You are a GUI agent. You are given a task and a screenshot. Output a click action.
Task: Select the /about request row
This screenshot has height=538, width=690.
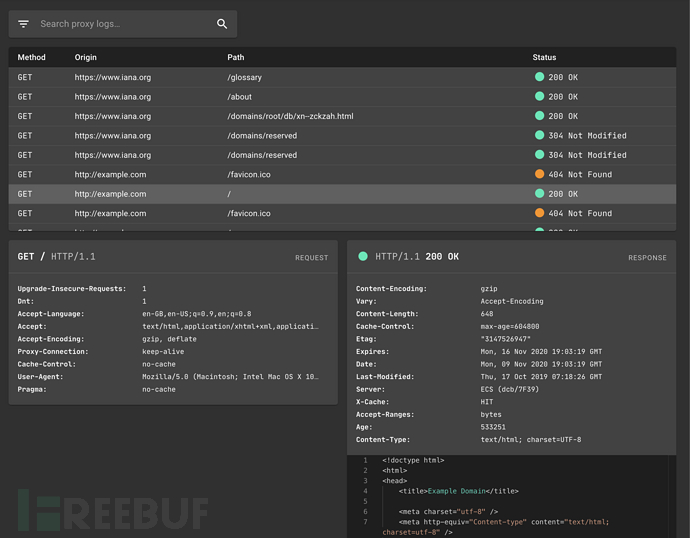(342, 97)
